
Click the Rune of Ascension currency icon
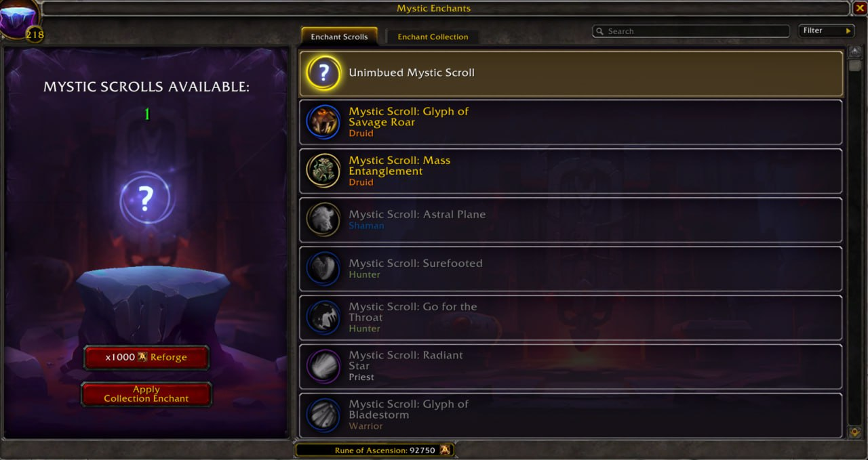[445, 450]
